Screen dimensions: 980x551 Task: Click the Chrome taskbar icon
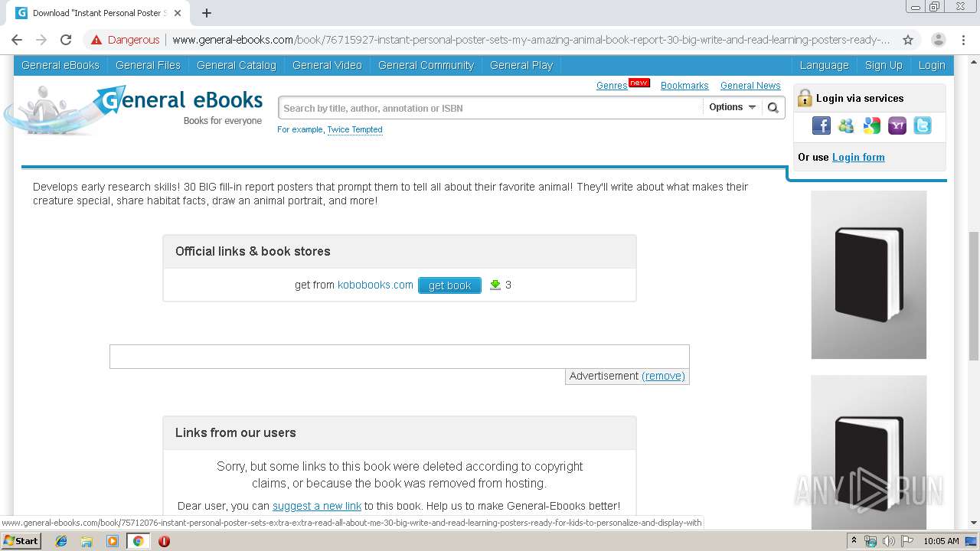tap(138, 541)
